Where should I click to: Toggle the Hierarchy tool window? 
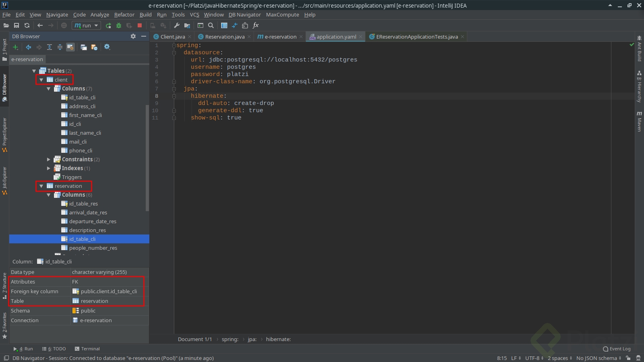tap(639, 86)
